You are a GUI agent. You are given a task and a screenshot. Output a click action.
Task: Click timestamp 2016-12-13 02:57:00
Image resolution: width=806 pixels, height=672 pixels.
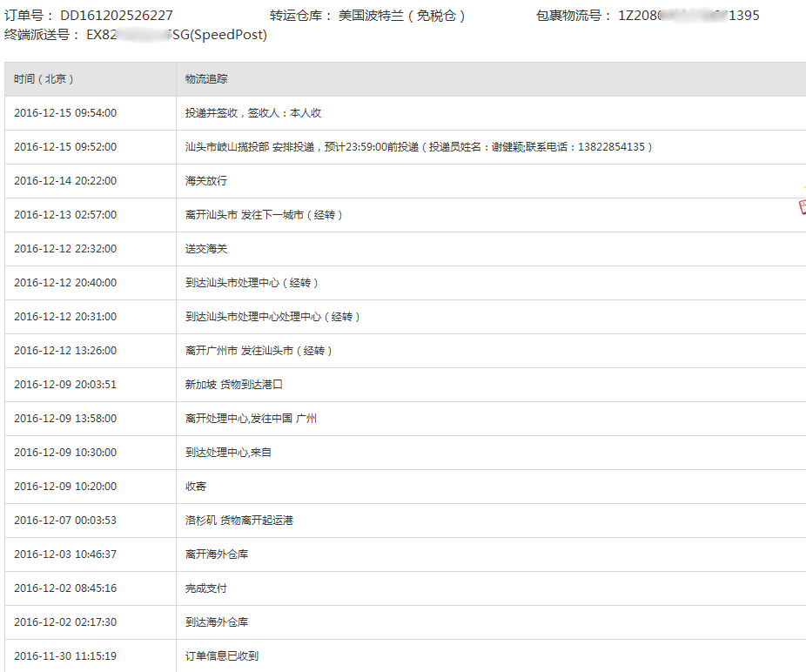65,214
